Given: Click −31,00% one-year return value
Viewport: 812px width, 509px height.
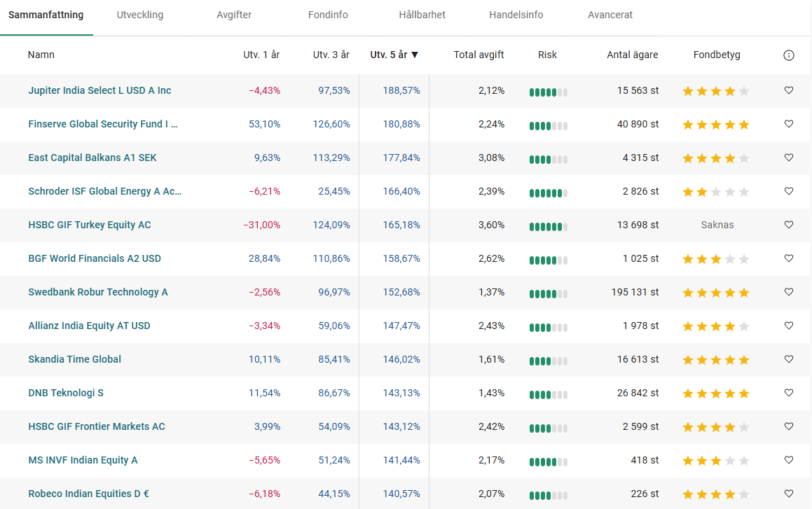Looking at the screenshot, I should (x=261, y=225).
